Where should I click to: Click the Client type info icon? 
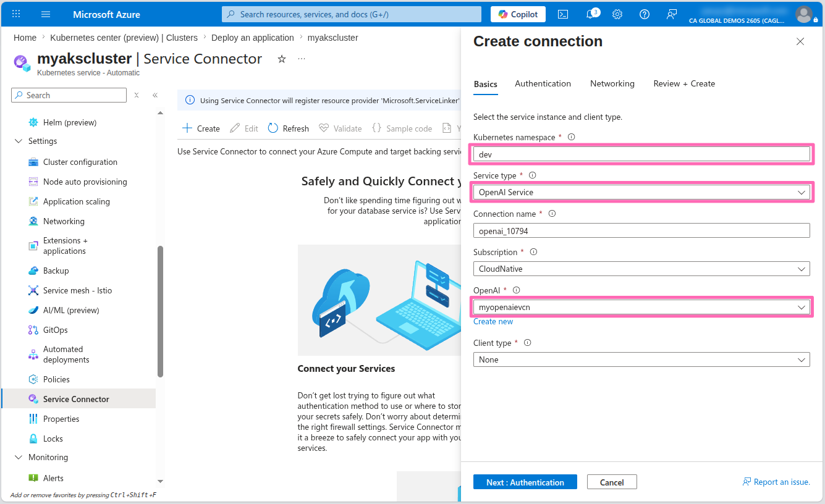[527, 343]
